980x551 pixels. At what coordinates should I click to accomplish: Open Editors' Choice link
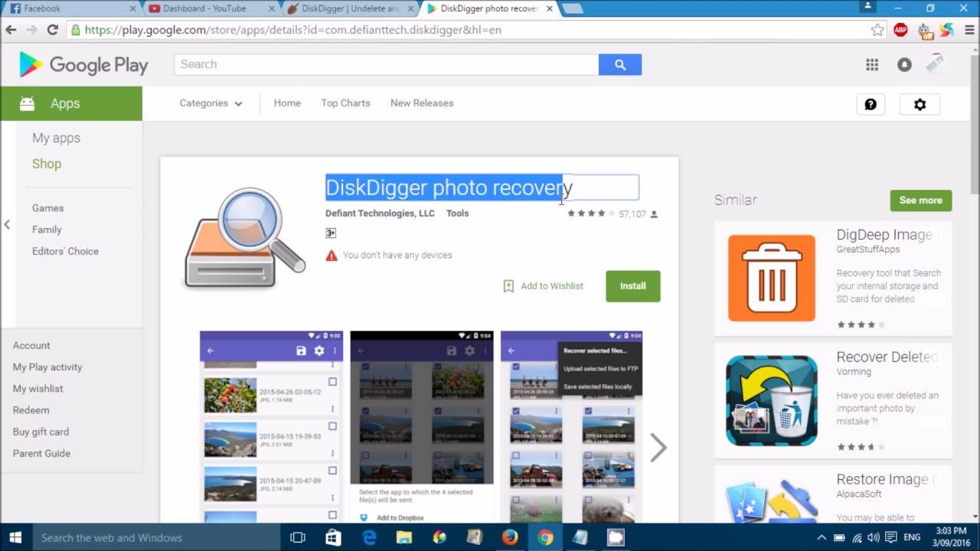pos(65,251)
